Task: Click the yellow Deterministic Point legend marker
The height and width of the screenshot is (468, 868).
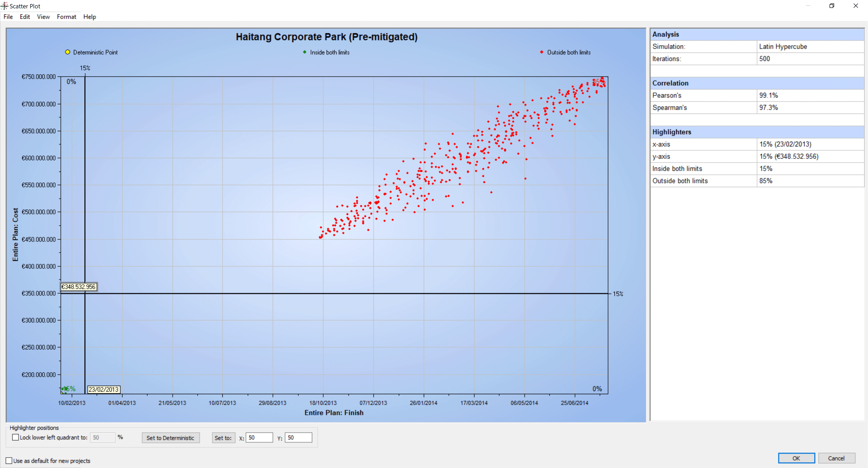Action: click(68, 52)
